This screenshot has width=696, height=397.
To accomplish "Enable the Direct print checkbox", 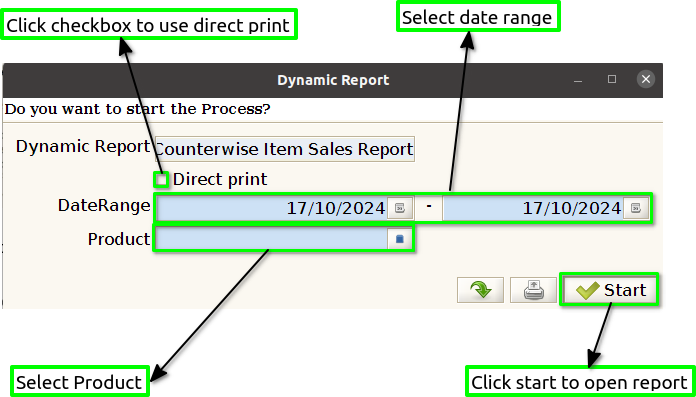I will [x=161, y=180].
